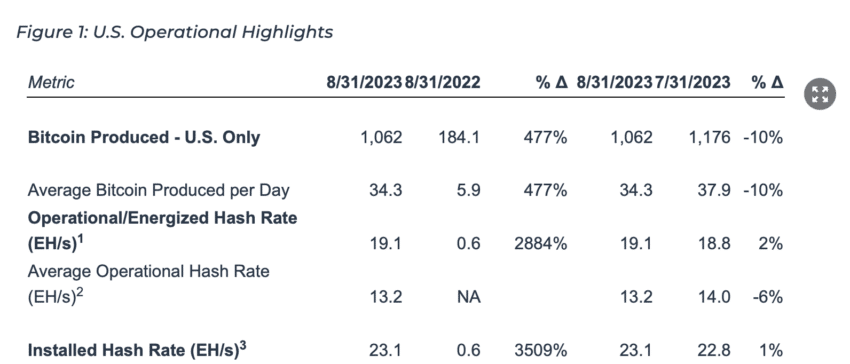Image resolution: width=850 pixels, height=364 pixels.
Task: Click the 3509% change value
Action: pyautogui.click(x=540, y=350)
